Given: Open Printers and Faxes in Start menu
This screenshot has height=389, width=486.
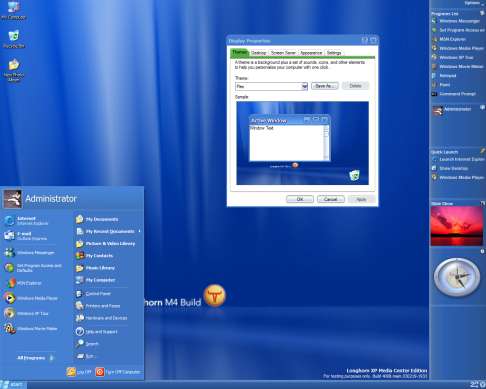Looking at the screenshot, I should [98, 306].
